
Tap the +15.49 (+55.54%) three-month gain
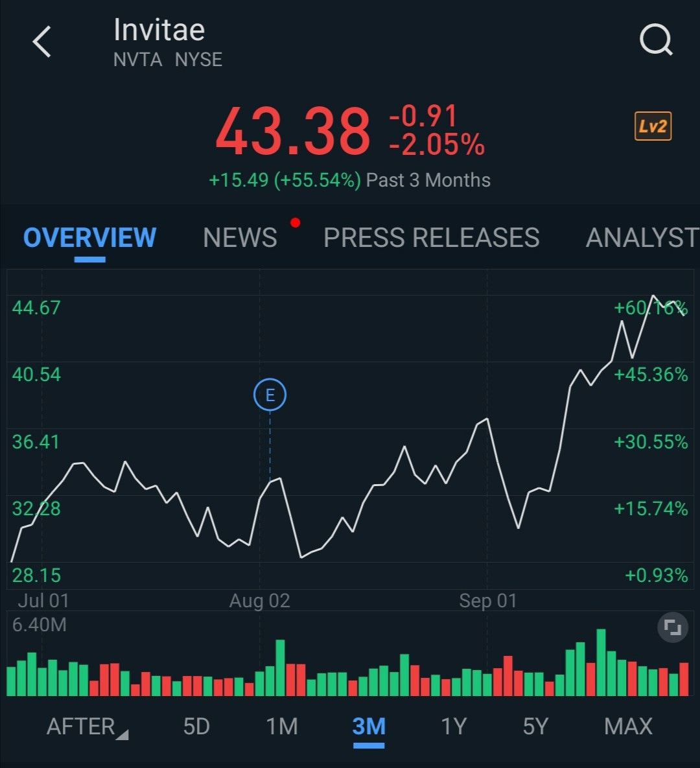coord(285,180)
